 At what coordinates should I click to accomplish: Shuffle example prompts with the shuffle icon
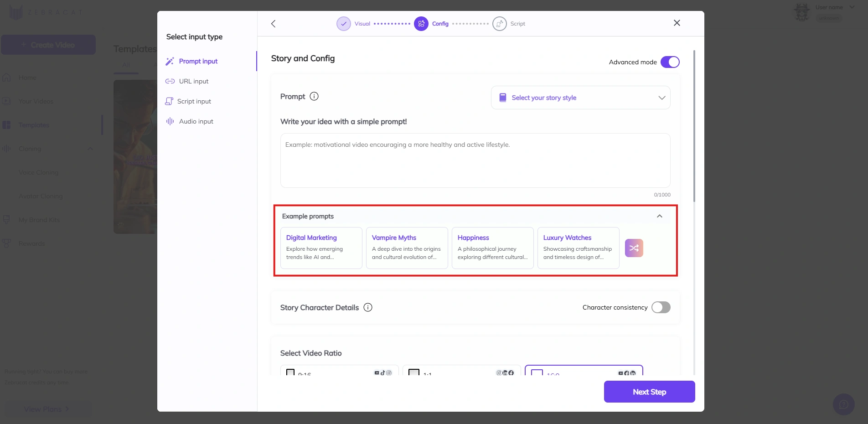[634, 248]
